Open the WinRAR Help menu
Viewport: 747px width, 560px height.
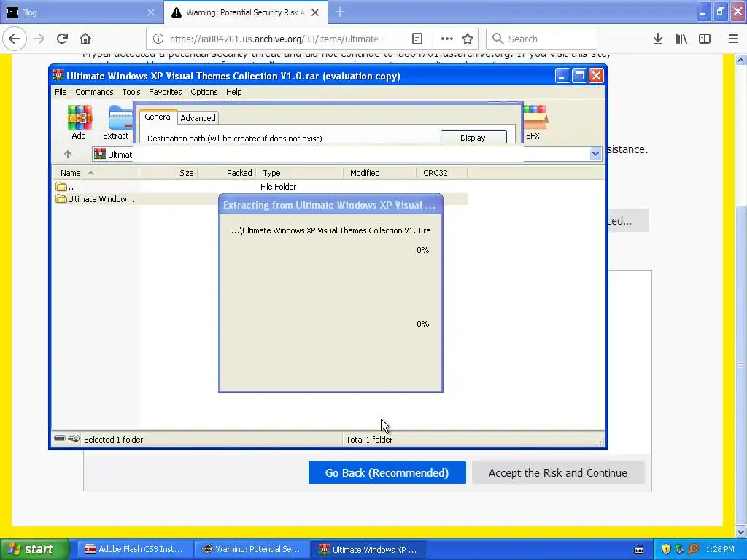[234, 92]
